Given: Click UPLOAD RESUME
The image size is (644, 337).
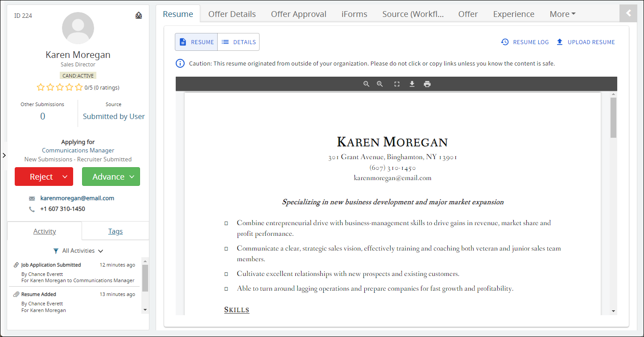Looking at the screenshot, I should coord(586,42).
